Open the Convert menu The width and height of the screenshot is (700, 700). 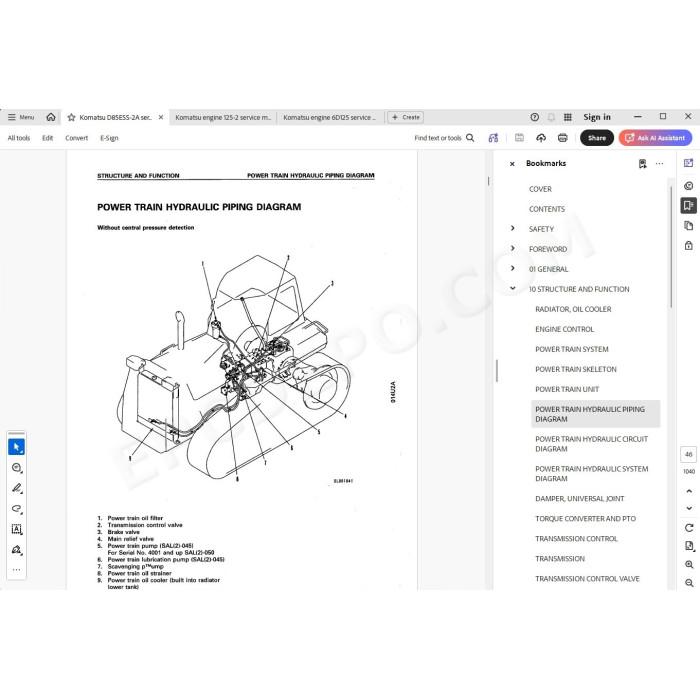(x=76, y=138)
